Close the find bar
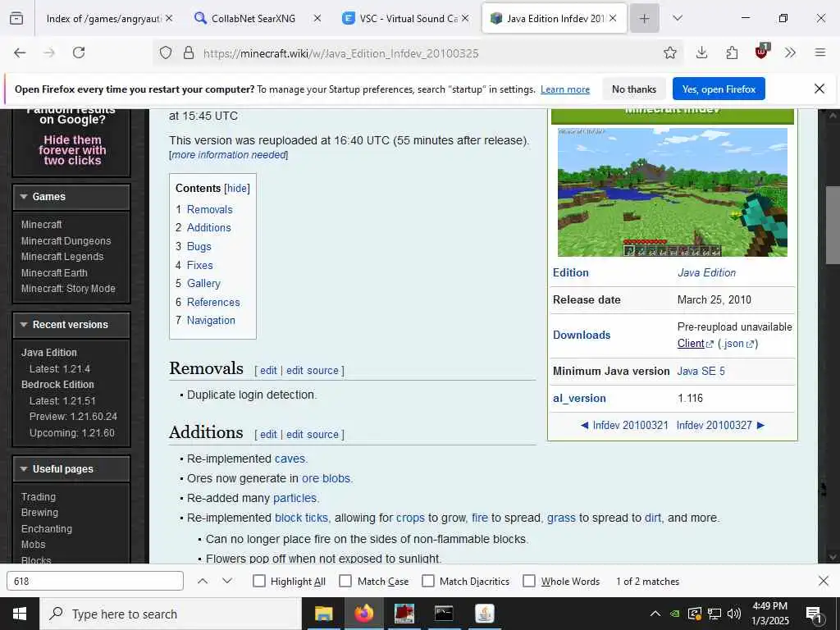 click(x=824, y=581)
